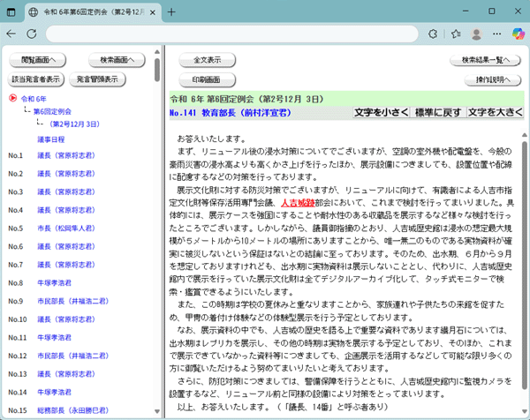The height and width of the screenshot is (420, 530).
Task: Click the transcript scrollbar up arrow
Action: [525, 135]
